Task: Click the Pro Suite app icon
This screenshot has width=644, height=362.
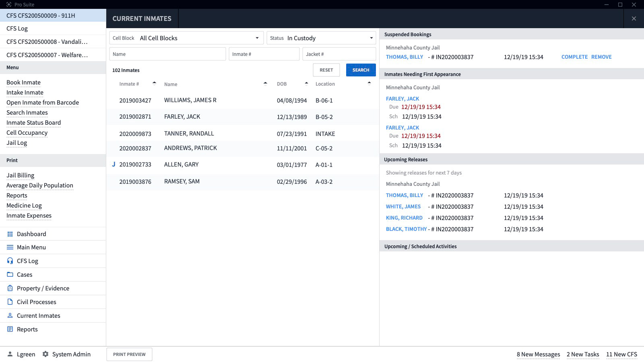Action: pyautogui.click(x=9, y=4)
